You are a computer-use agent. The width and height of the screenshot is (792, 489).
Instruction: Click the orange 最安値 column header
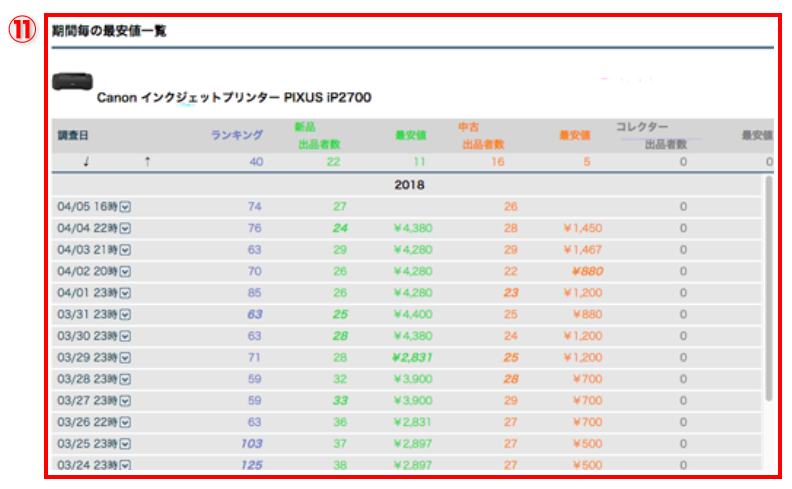click(x=575, y=135)
